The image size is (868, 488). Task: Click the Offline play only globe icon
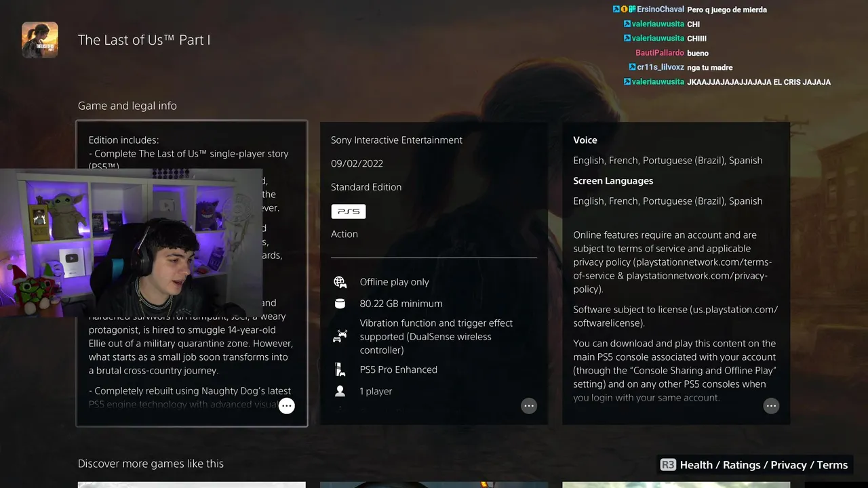point(340,282)
